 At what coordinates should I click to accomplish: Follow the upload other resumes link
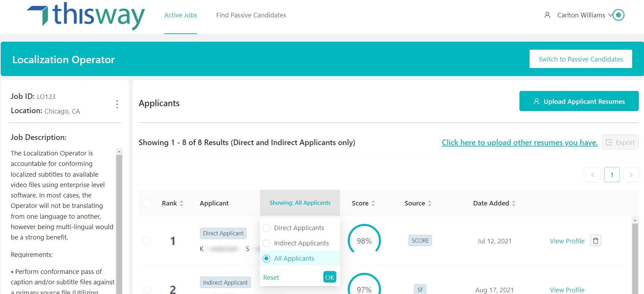click(x=519, y=142)
